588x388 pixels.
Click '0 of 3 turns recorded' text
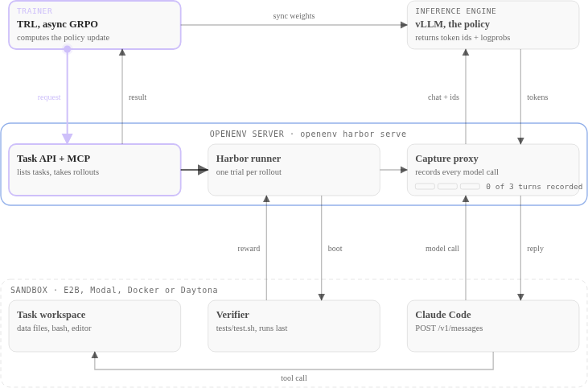click(x=534, y=187)
